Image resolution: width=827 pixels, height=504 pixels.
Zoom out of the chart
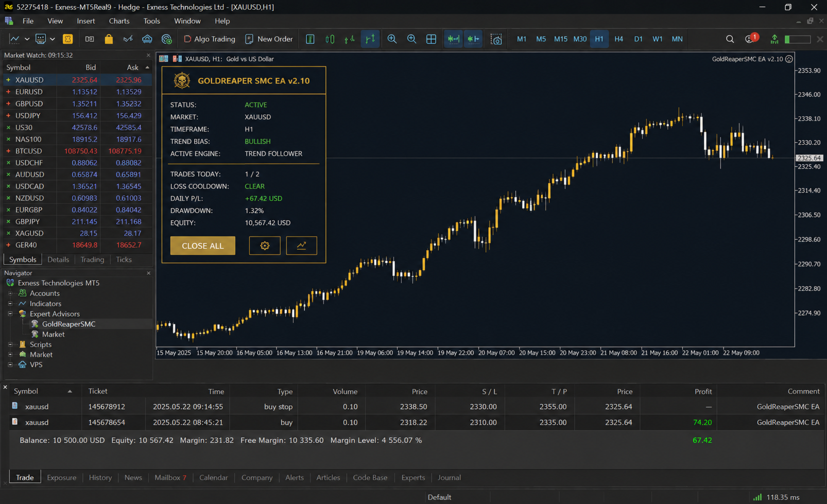(411, 39)
